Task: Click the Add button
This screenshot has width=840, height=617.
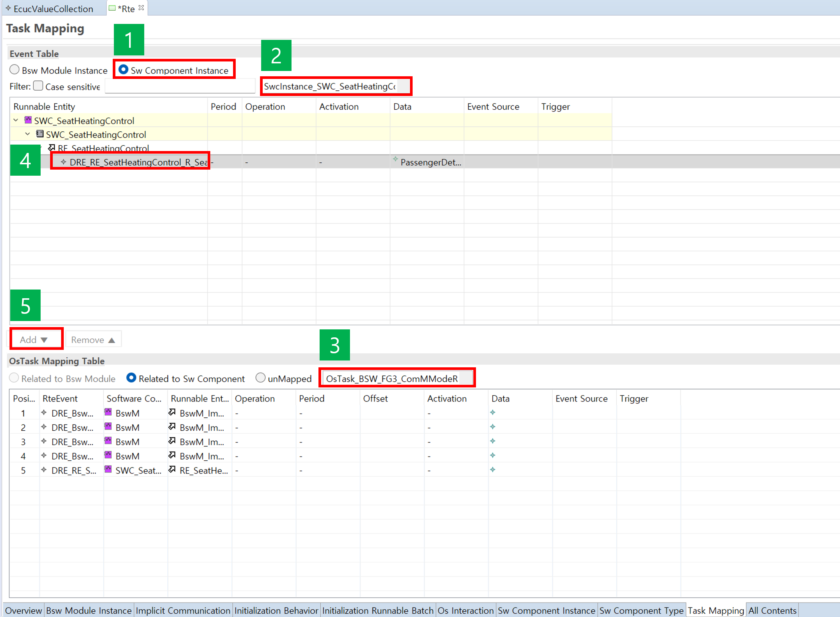Action: point(34,339)
